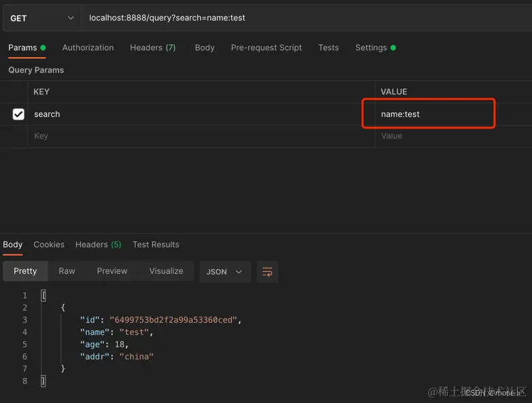Click the KEY column header
532x403 pixels.
point(41,92)
